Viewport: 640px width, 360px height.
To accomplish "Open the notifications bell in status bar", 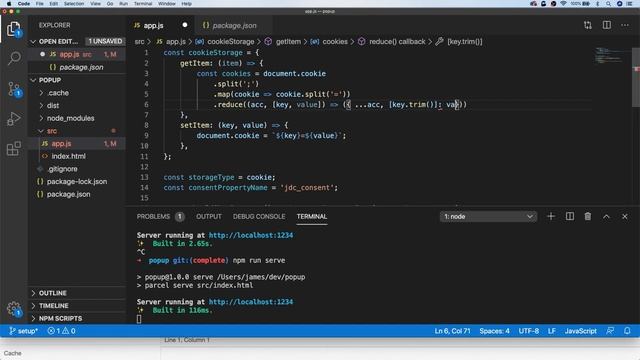I will pyautogui.click(x=627, y=331).
